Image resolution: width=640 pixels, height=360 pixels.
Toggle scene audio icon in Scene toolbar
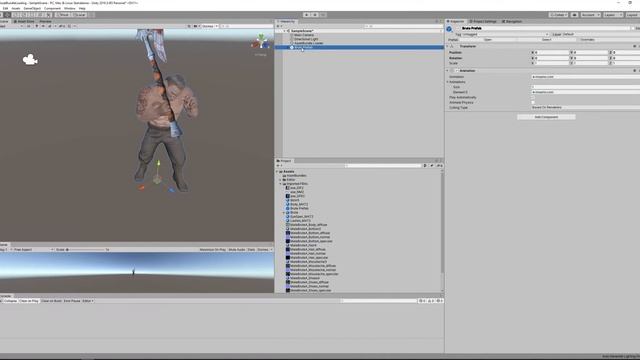point(43,26)
